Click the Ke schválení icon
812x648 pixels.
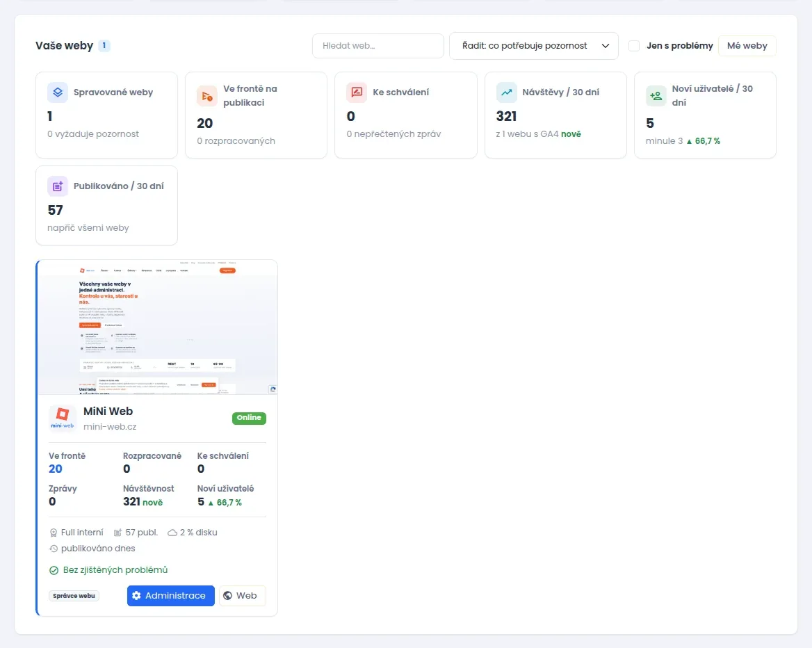(357, 92)
